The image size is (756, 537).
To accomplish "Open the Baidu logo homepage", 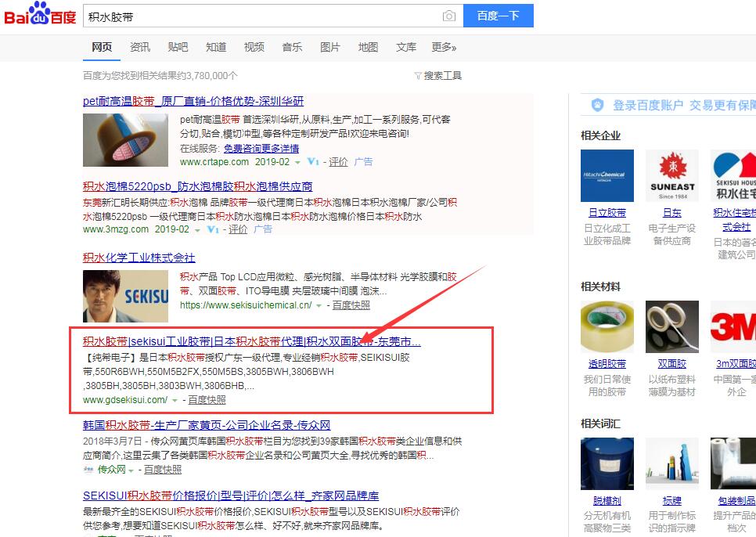I will (x=40, y=14).
